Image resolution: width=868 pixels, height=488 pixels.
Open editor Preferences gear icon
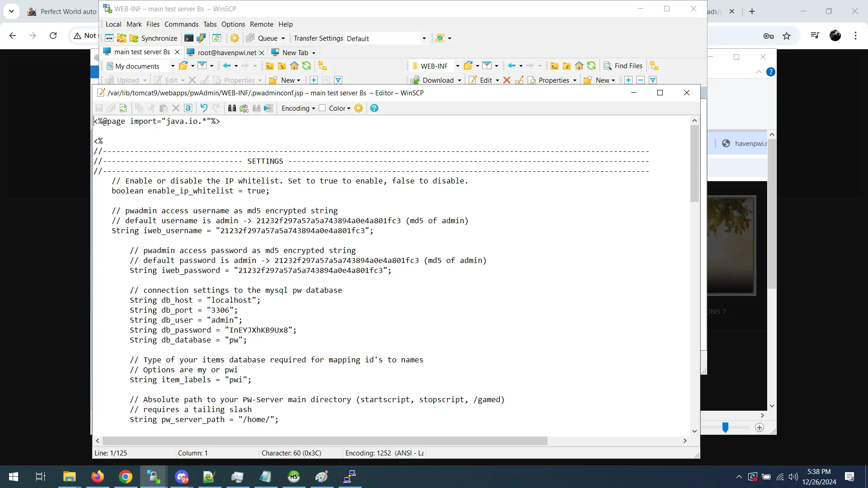click(359, 108)
